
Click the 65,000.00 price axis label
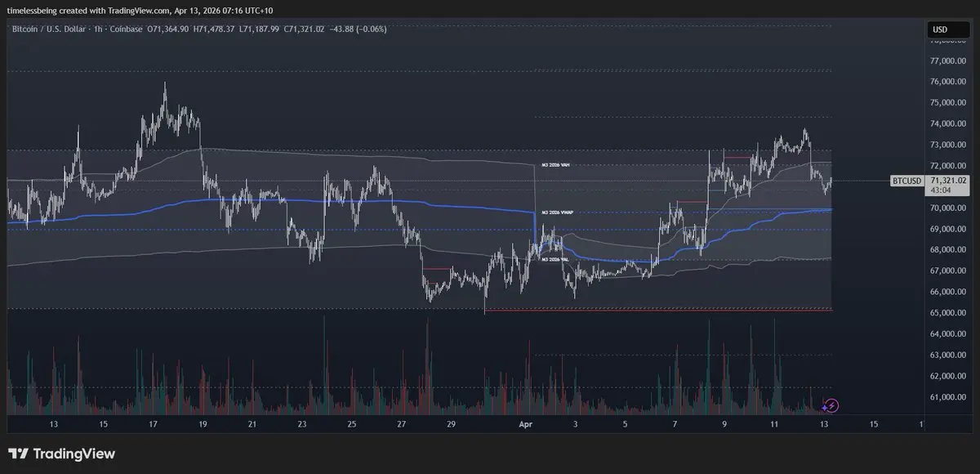(x=947, y=313)
